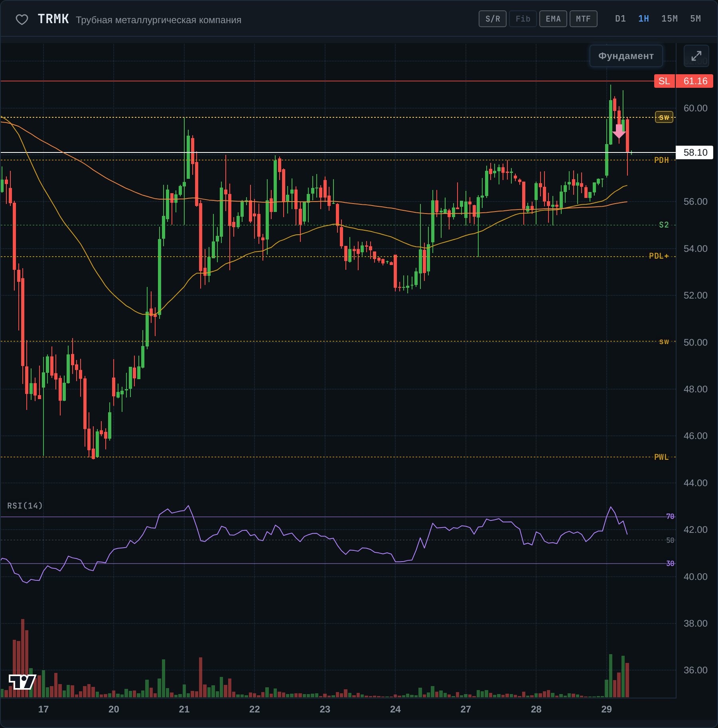Switch to 15M timeframe
Viewport: 718px width, 728px height.
tap(670, 19)
